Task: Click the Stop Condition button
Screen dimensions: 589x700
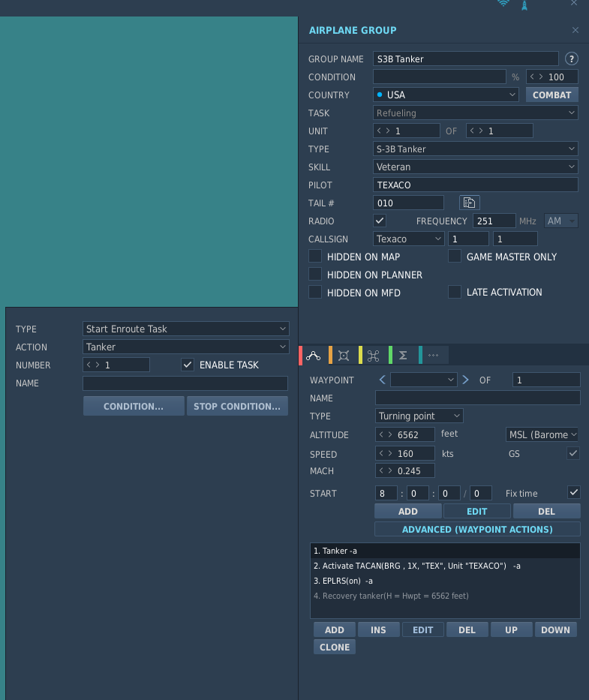Action: click(237, 406)
